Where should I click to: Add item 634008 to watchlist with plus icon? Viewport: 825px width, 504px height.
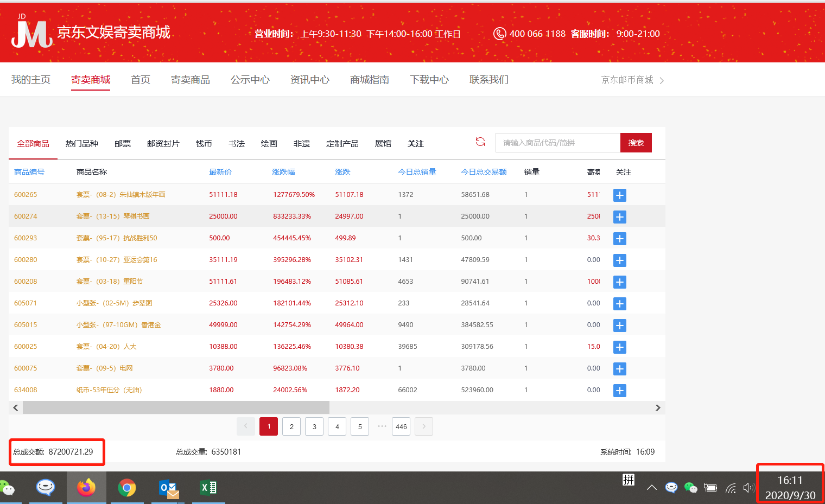tap(620, 391)
